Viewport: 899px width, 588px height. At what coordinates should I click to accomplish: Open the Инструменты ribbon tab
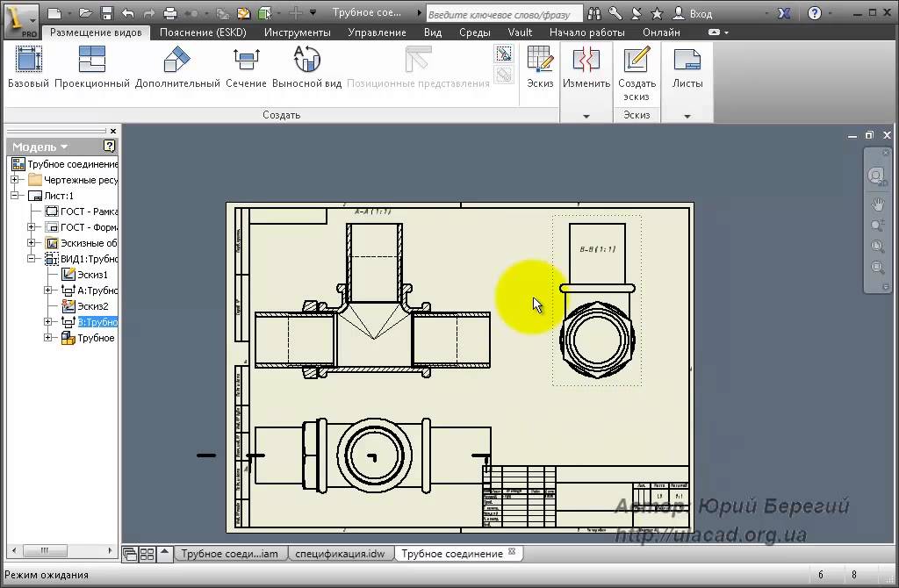click(x=297, y=32)
